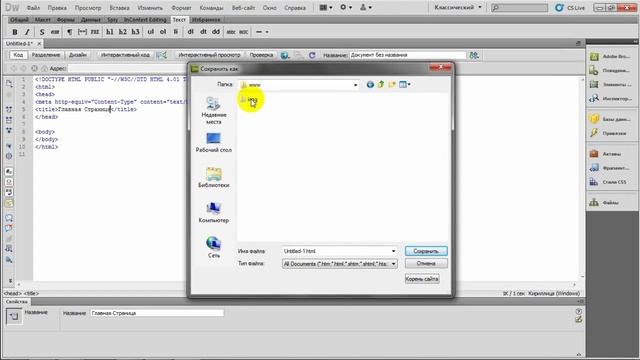Go to Сеть in the Save dialog sidebar

click(x=213, y=247)
